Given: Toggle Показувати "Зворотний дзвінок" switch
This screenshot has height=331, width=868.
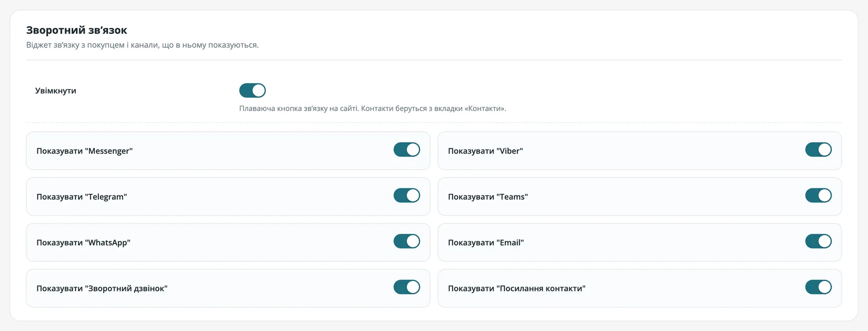Looking at the screenshot, I should tap(407, 287).
